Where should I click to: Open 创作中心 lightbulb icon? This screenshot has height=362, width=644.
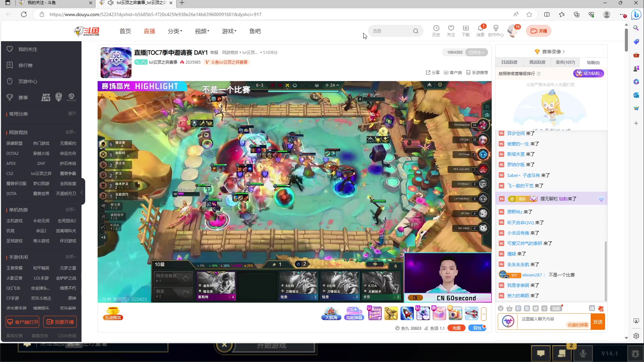pos(496,31)
